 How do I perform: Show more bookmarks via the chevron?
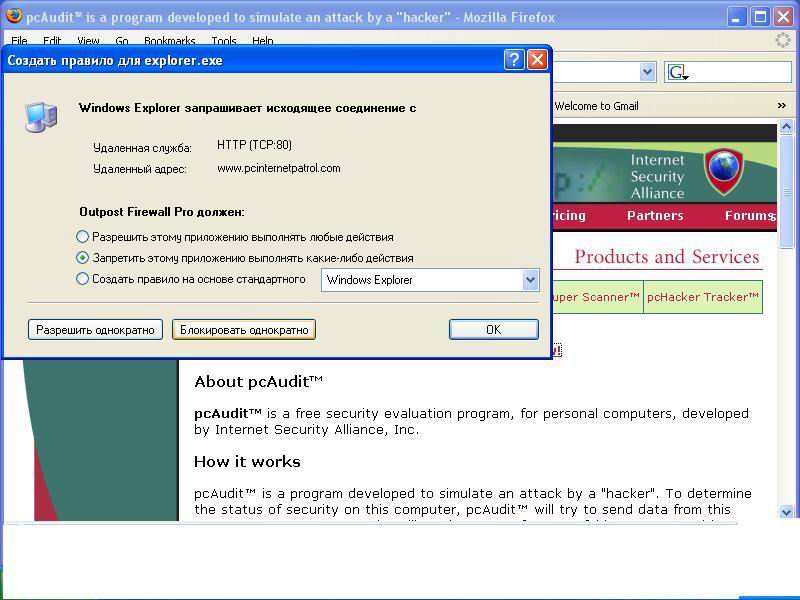782,106
